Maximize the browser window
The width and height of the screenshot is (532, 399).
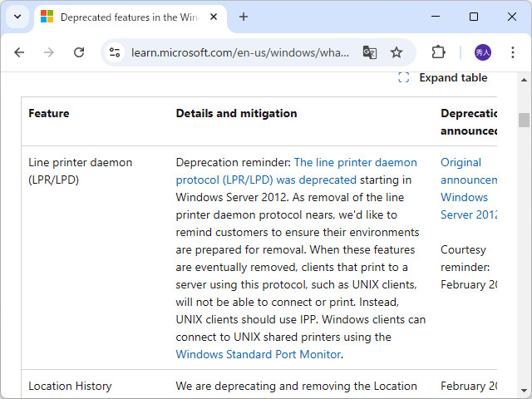474,17
